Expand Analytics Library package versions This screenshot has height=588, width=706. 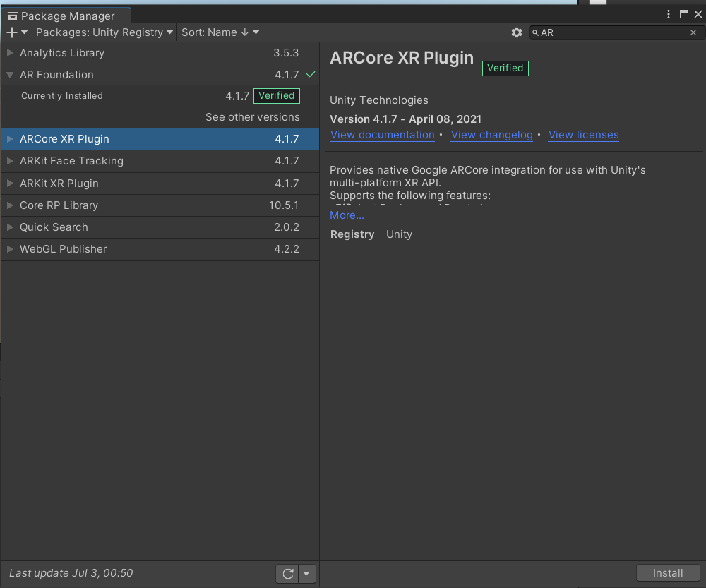(x=10, y=53)
